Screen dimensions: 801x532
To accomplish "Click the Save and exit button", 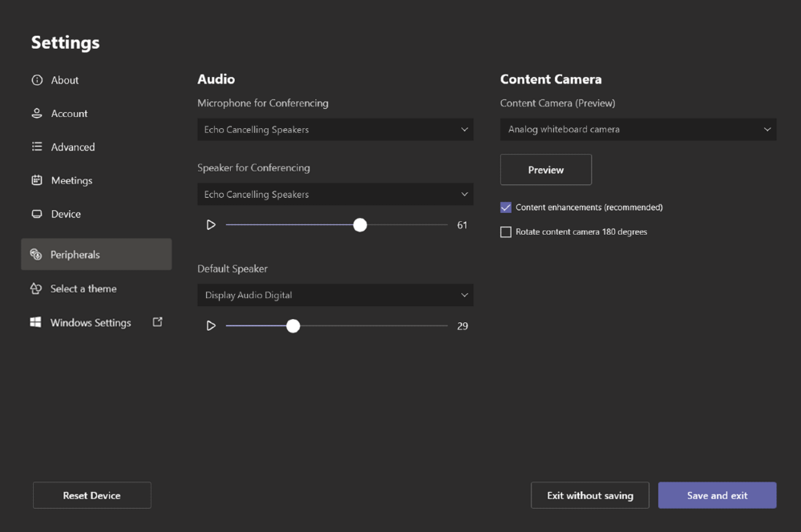I will click(717, 495).
